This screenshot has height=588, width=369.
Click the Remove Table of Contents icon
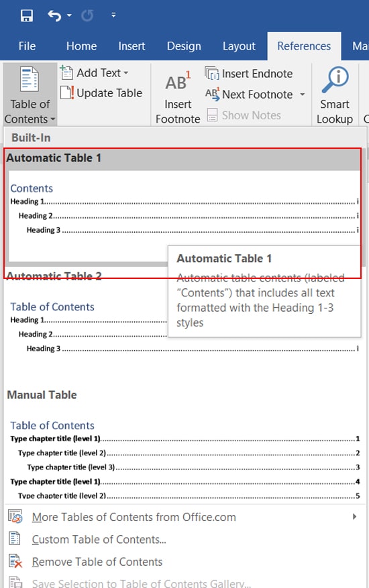pos(15,561)
